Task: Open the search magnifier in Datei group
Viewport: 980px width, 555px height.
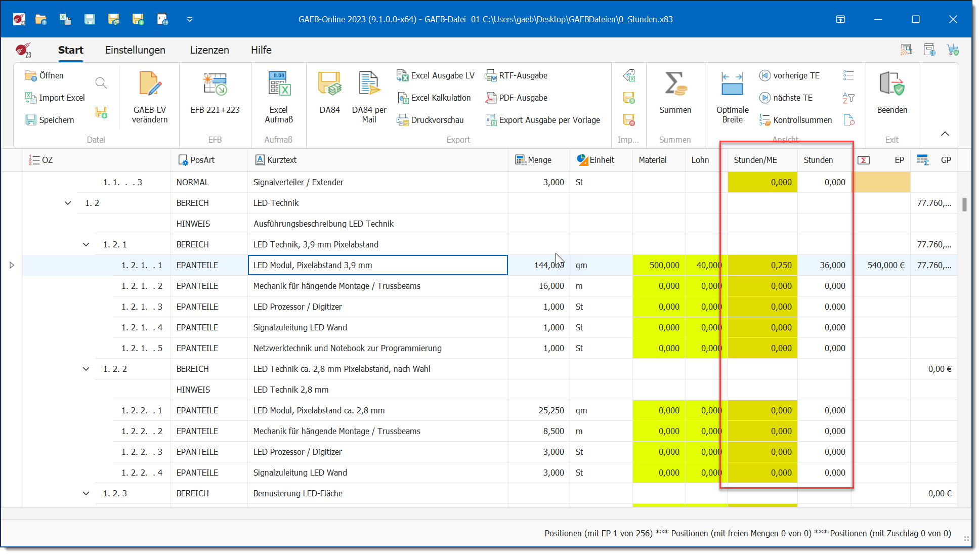Action: 101,83
